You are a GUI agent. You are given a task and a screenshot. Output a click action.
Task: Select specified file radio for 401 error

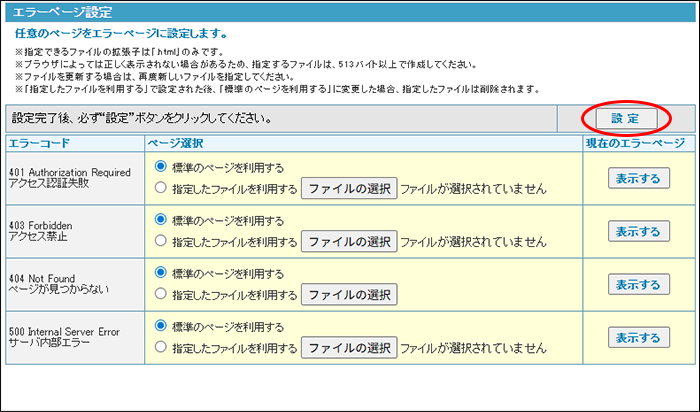pos(161,188)
